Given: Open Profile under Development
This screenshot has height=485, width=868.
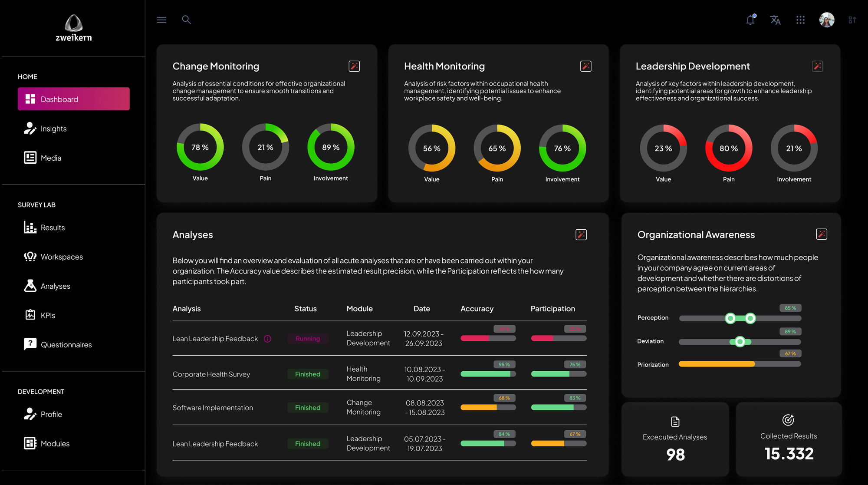Looking at the screenshot, I should pos(51,414).
